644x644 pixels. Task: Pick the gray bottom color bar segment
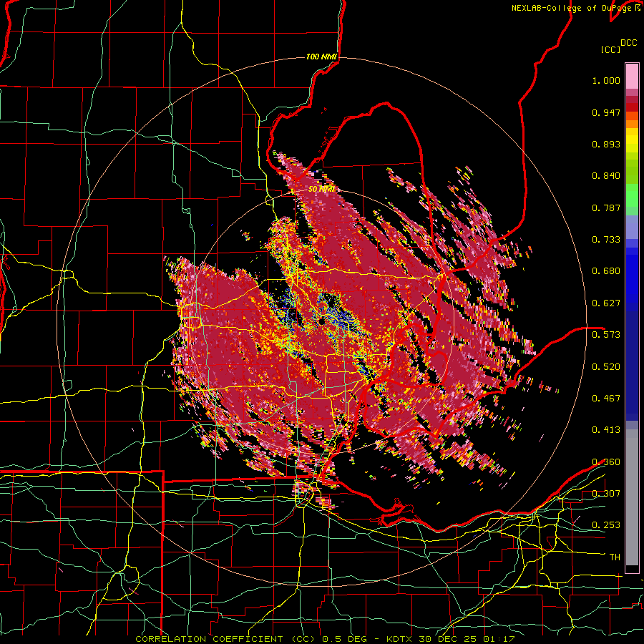coord(632,497)
